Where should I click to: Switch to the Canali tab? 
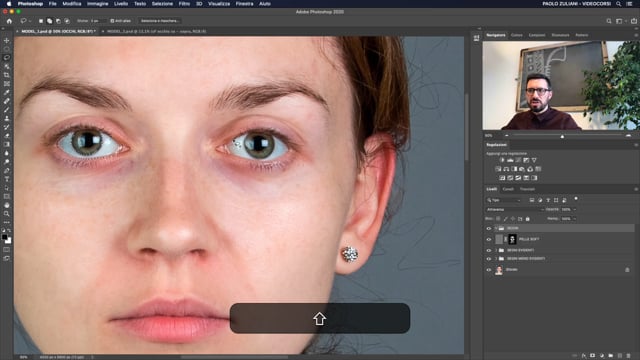[x=508, y=189]
